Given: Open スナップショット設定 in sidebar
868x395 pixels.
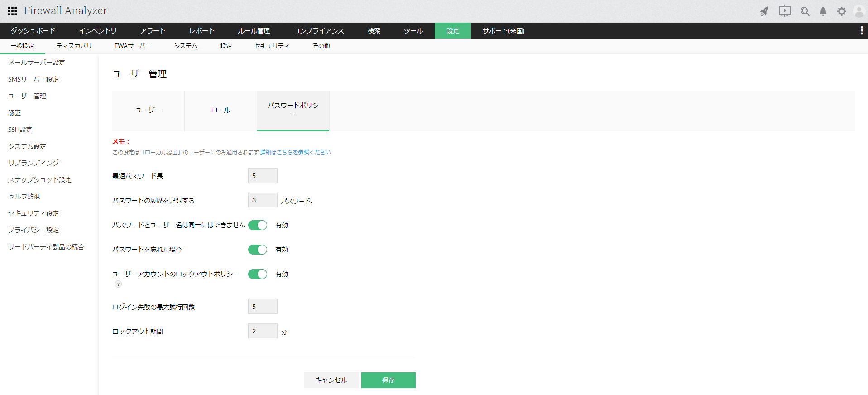Looking at the screenshot, I should point(40,180).
